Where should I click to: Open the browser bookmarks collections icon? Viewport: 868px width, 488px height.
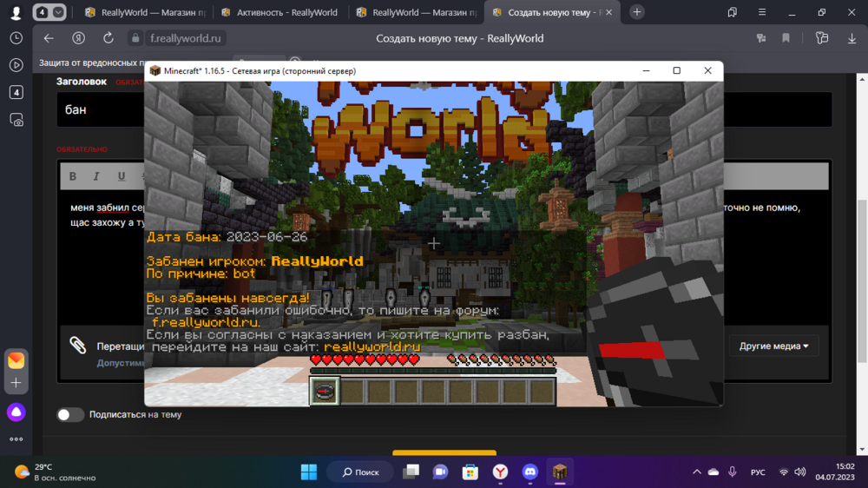[733, 12]
